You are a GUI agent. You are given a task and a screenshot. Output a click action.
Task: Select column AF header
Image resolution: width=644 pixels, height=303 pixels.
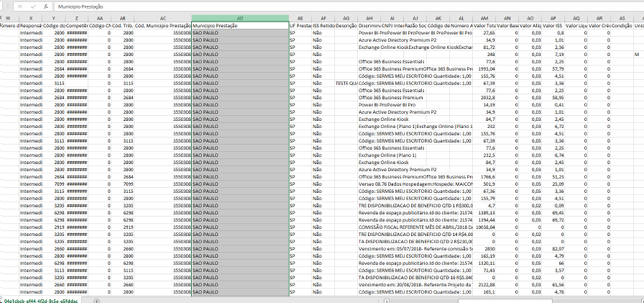(x=323, y=18)
